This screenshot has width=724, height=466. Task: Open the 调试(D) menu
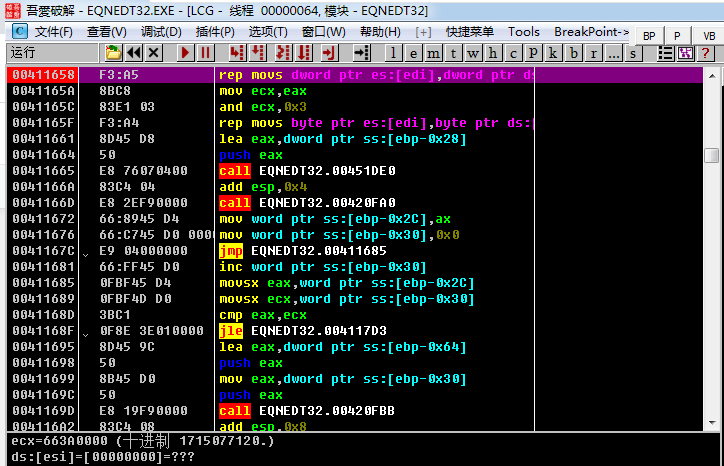(x=161, y=32)
